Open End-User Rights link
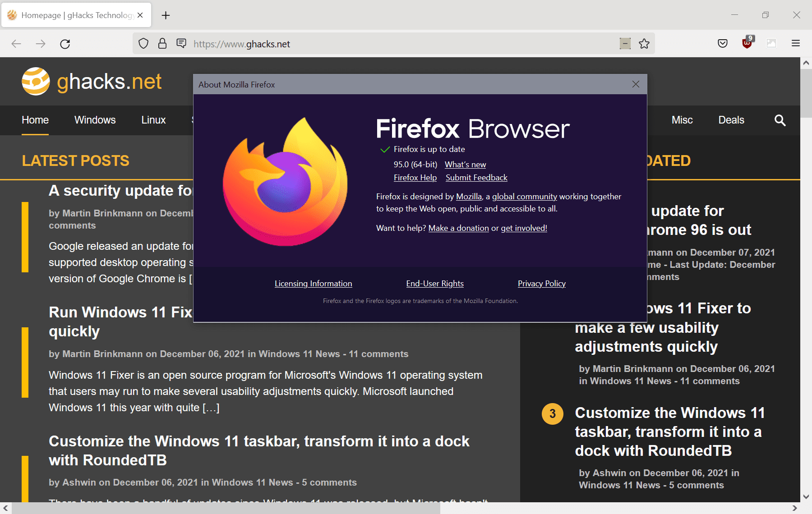The image size is (812, 514). click(435, 284)
